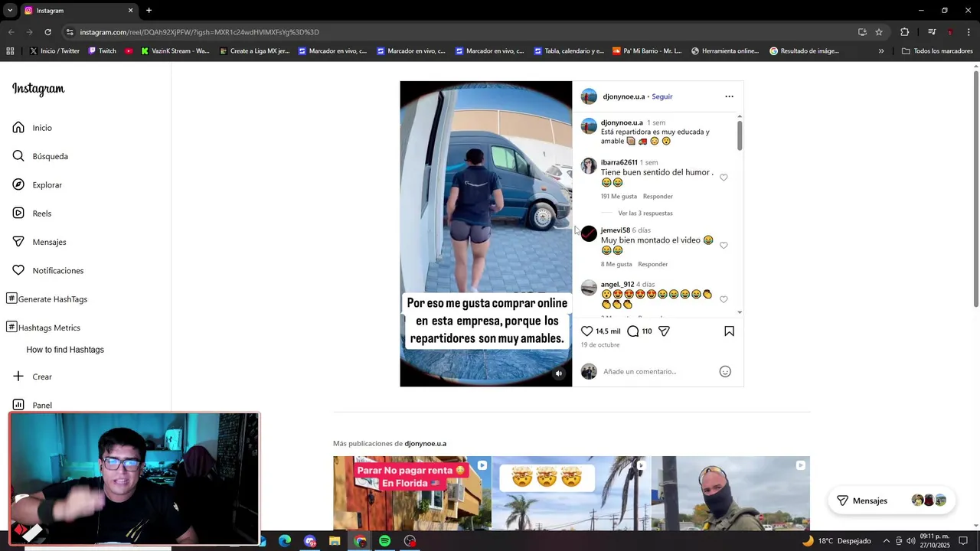Open Parar No pagar renta reel thumbnail
Screen dimensions: 980x551
(x=412, y=493)
